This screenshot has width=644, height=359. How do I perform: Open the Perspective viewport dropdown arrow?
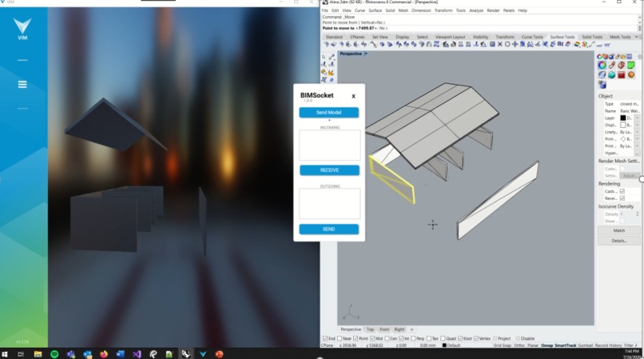[366, 54]
